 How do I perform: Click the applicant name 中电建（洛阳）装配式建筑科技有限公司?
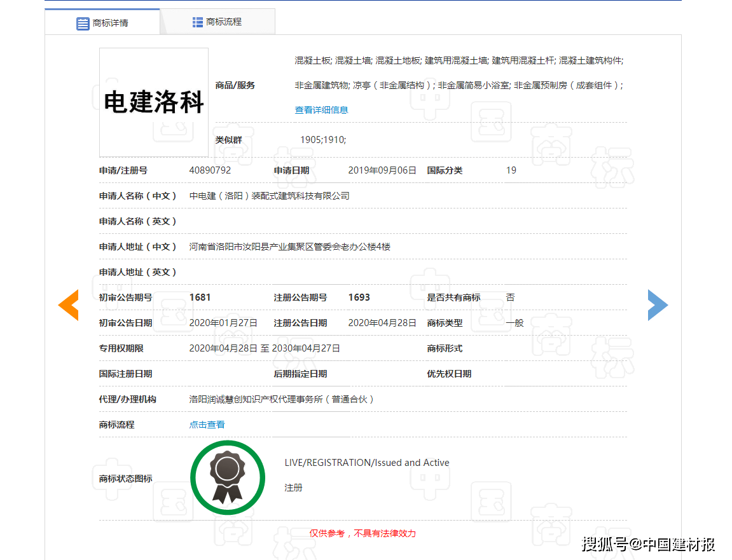coord(270,196)
